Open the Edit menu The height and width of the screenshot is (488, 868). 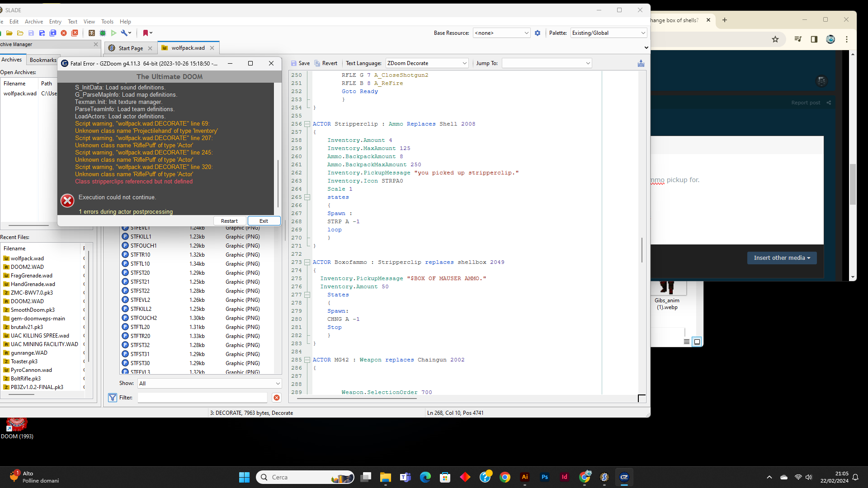click(x=14, y=22)
